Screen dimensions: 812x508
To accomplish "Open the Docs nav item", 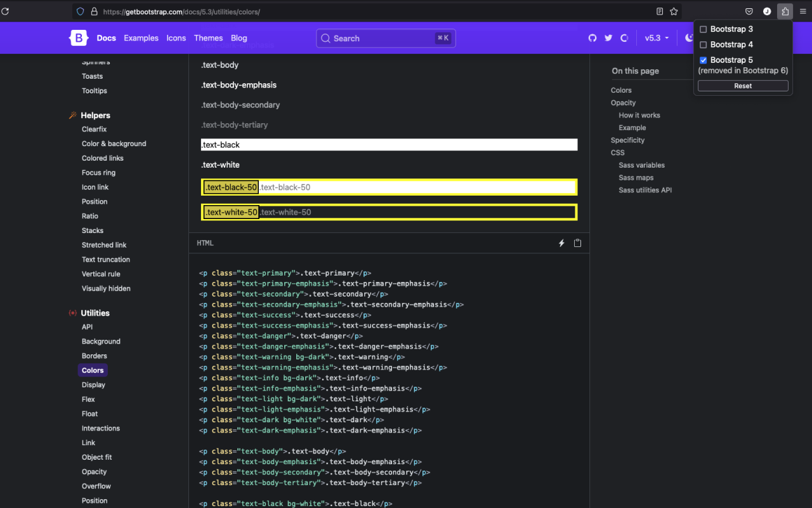I will coord(107,38).
